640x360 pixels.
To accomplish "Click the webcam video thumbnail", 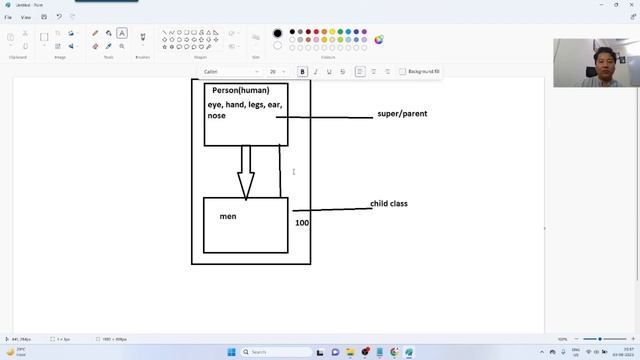I will pos(596,63).
